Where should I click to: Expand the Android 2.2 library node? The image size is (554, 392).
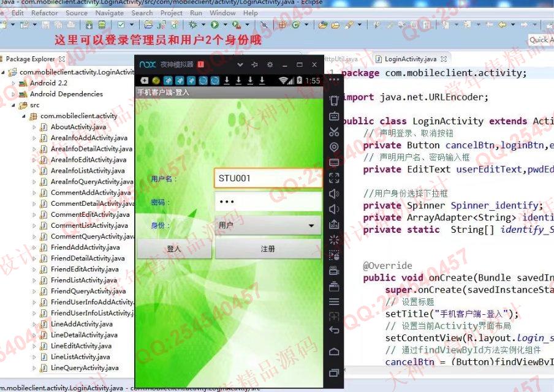13,83
